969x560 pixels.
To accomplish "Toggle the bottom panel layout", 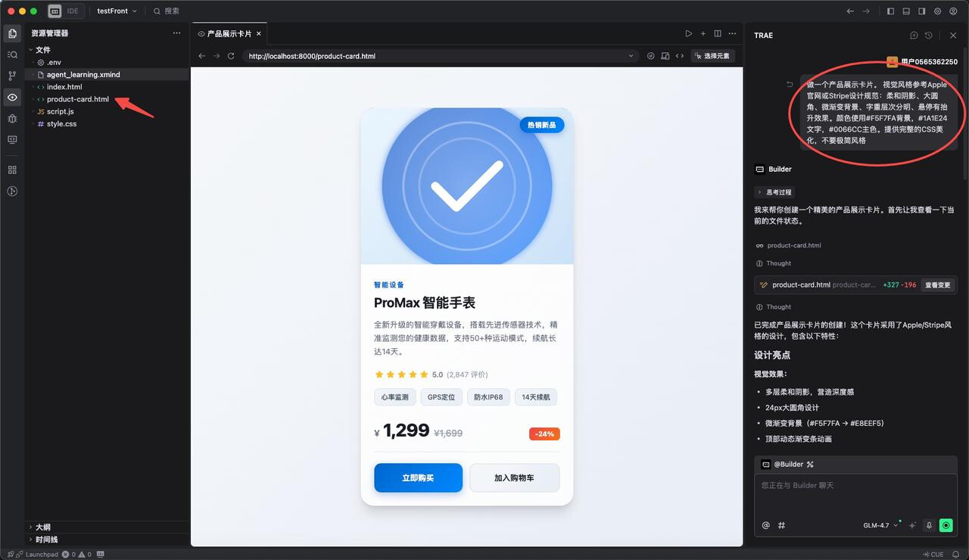I will [906, 11].
